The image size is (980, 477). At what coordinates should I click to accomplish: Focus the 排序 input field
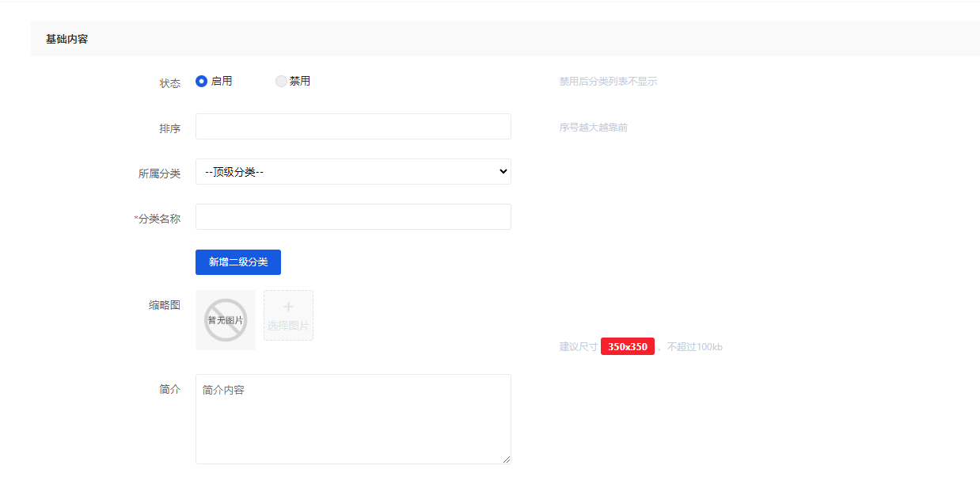(353, 127)
